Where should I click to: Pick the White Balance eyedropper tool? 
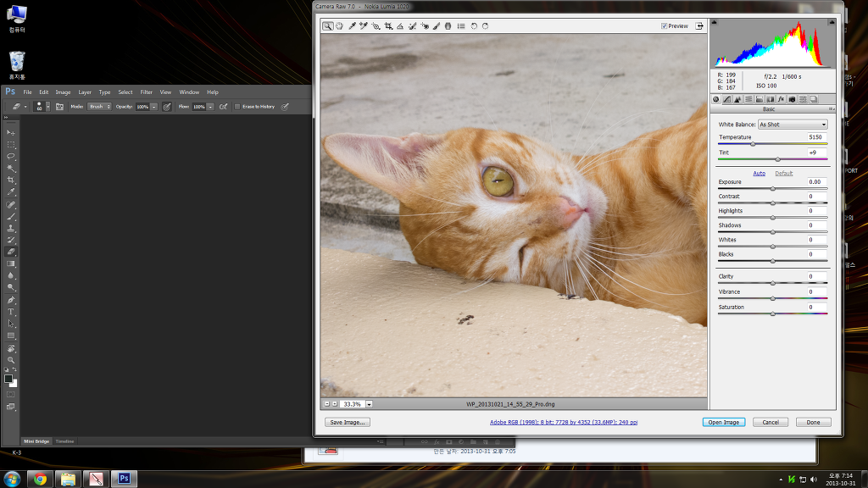[352, 26]
